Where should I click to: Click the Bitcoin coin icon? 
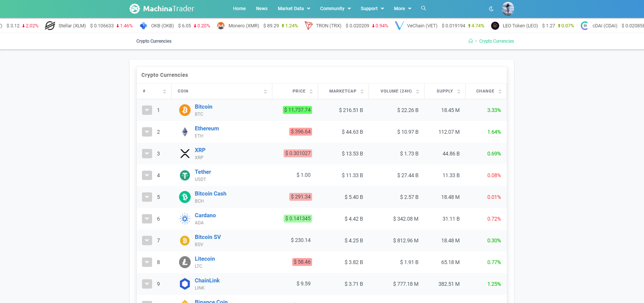coord(185,110)
